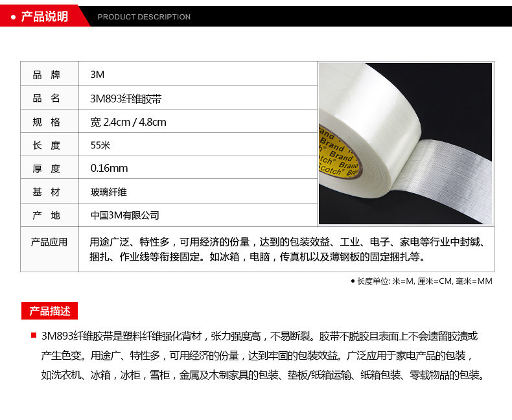Click the 产品说明 red header label
The image size is (512, 420).
[45, 16]
